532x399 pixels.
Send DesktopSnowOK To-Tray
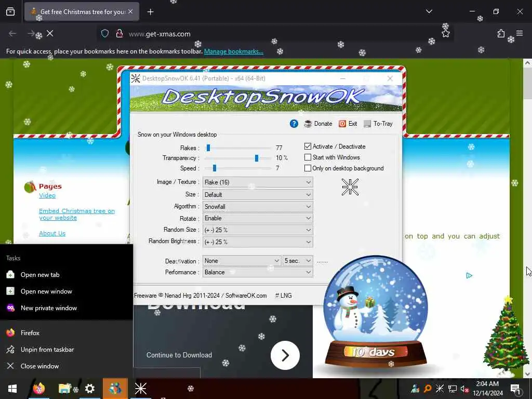pyautogui.click(x=378, y=124)
